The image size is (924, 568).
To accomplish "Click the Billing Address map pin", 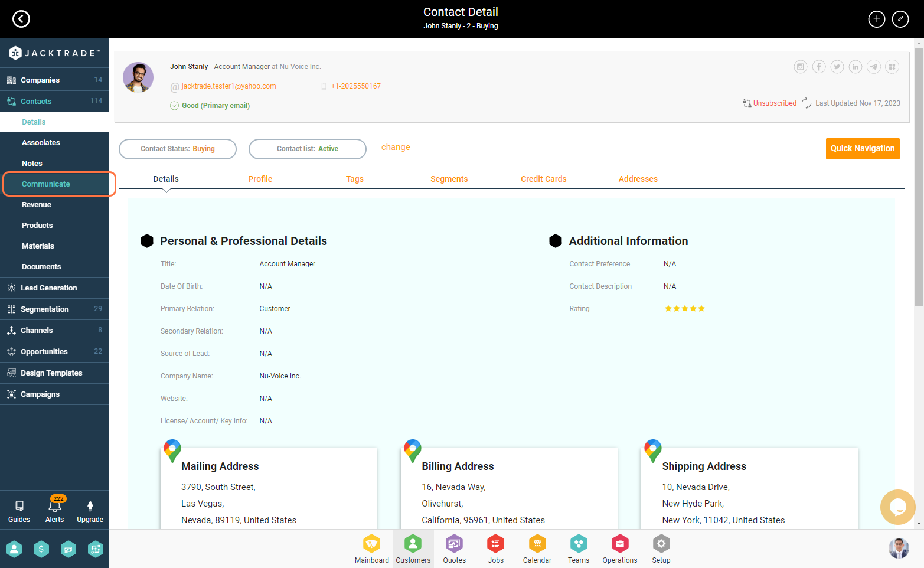I will pos(413,451).
